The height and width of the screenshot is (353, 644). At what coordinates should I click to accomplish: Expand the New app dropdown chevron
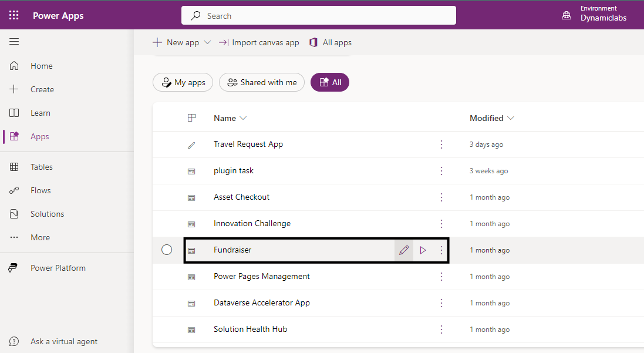click(207, 43)
